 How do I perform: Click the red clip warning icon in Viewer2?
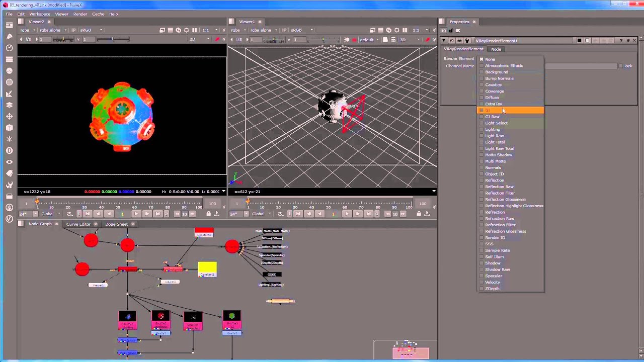pyautogui.click(x=217, y=40)
